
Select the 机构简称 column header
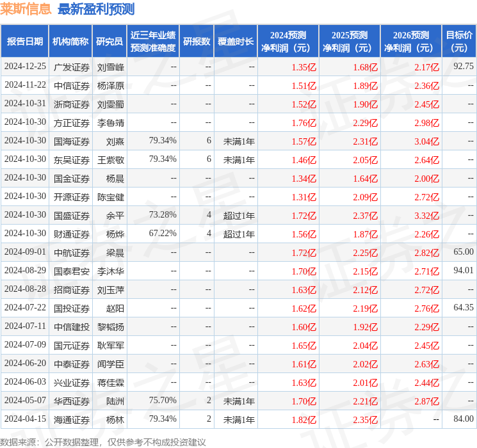(70, 42)
